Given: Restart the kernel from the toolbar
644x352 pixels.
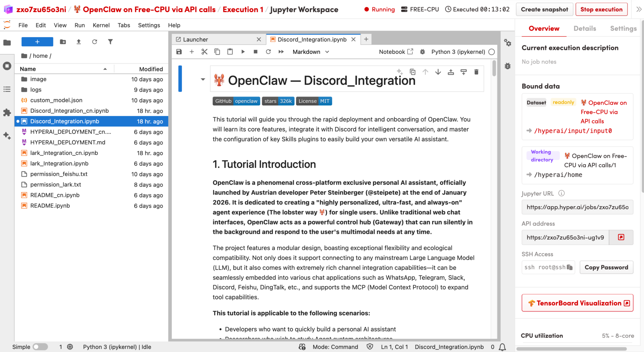Looking at the screenshot, I should coord(268,52).
